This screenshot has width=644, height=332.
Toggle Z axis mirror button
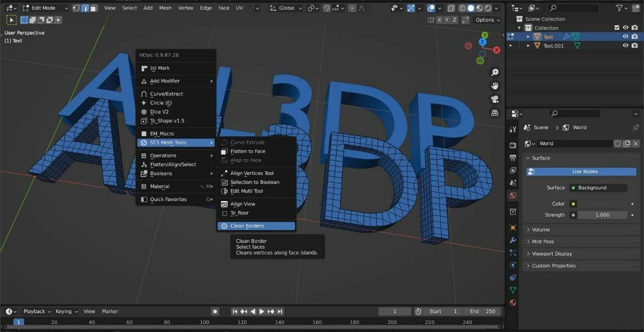pyautogui.click(x=455, y=20)
